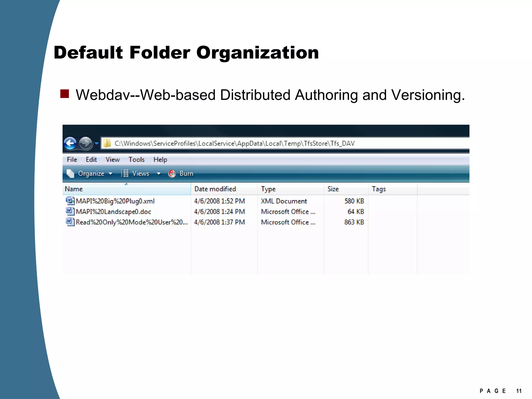Screen dimensions: 532x399
Task: Click the Organize toolbar icon
Action: click(70, 173)
